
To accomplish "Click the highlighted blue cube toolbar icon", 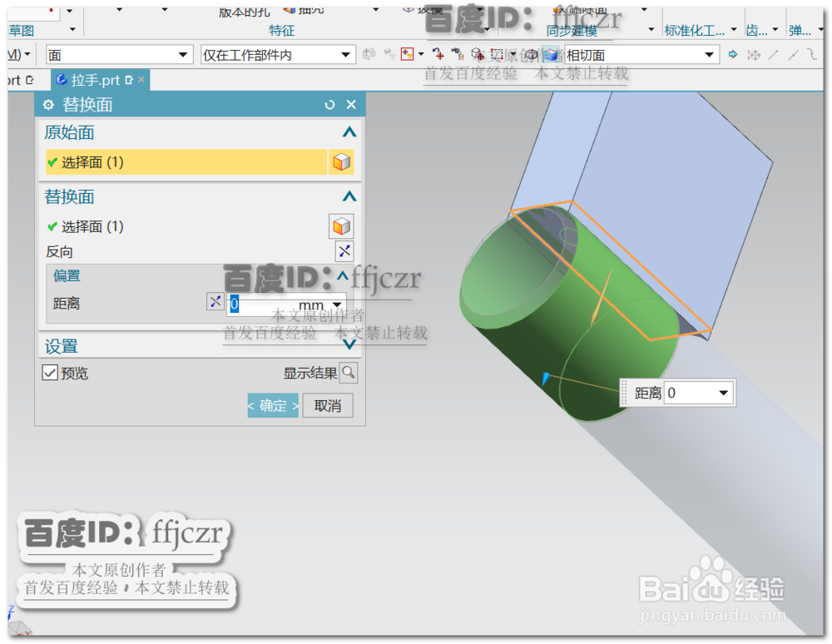I will pos(552,54).
